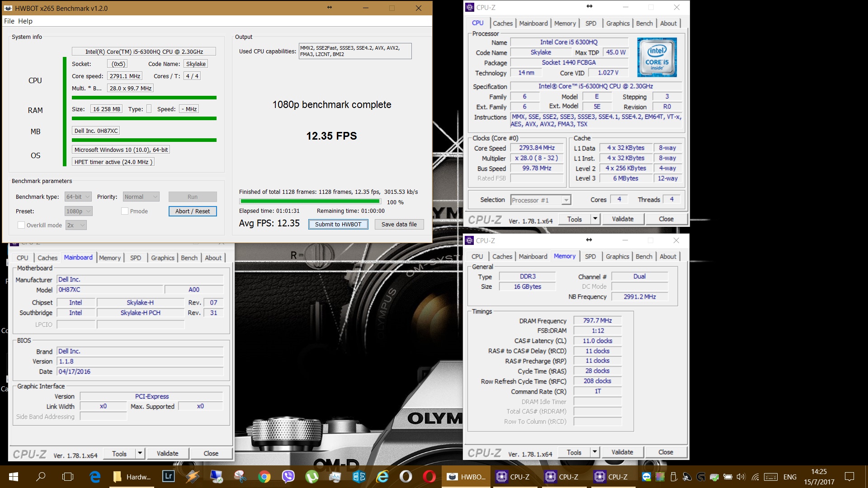Image resolution: width=868 pixels, height=488 pixels.
Task: Click the Submit to HWBOT button
Action: pos(338,224)
